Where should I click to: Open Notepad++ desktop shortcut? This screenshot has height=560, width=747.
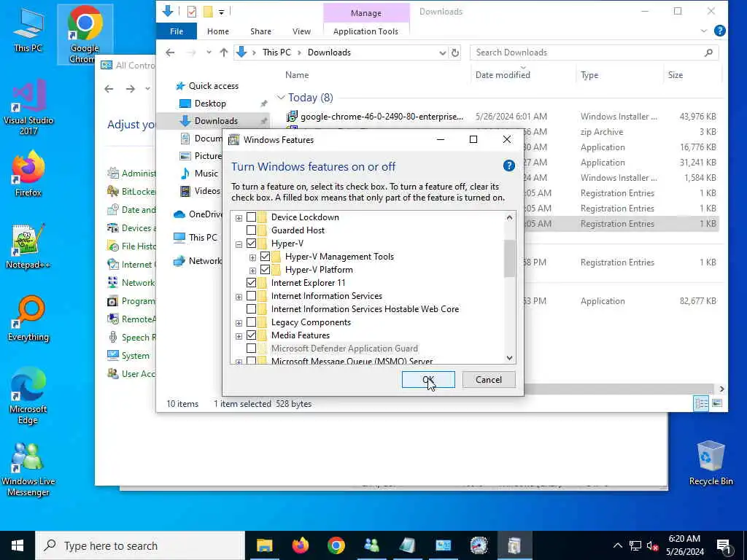[28, 246]
